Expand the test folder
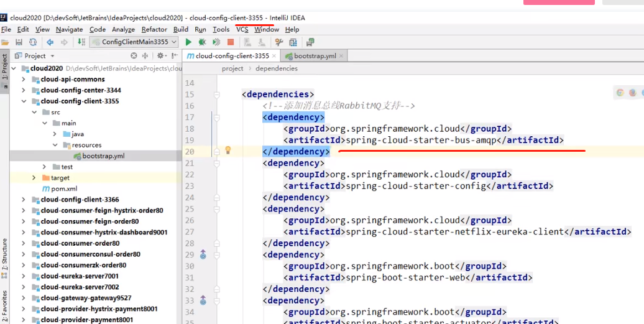This screenshot has height=324, width=644. click(x=45, y=167)
